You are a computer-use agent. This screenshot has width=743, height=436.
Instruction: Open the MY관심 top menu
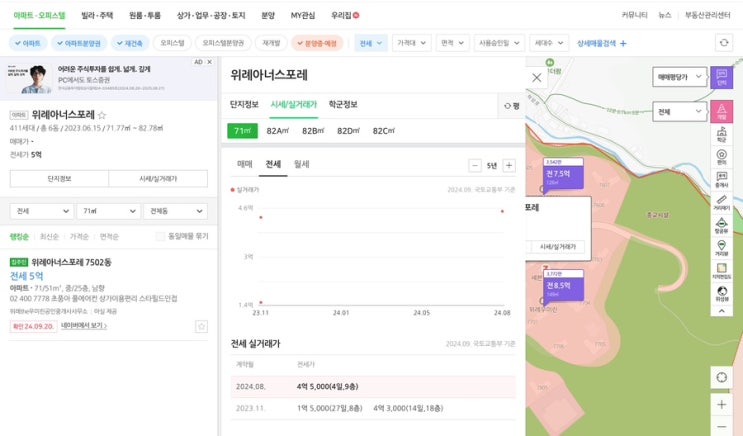click(x=303, y=15)
